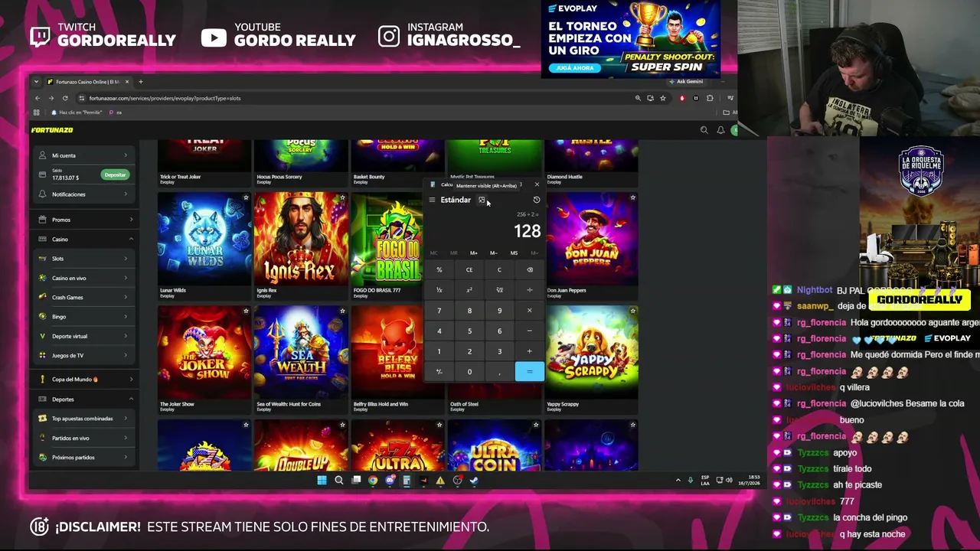The image size is (980, 551).
Task: Click the calculator square root key
Action: coord(499,290)
